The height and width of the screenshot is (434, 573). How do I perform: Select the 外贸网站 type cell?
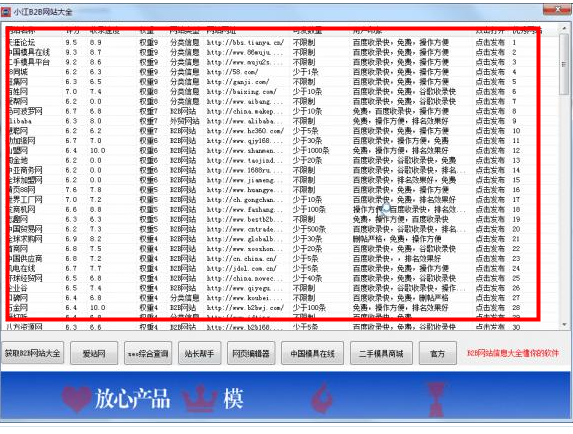tap(185, 121)
